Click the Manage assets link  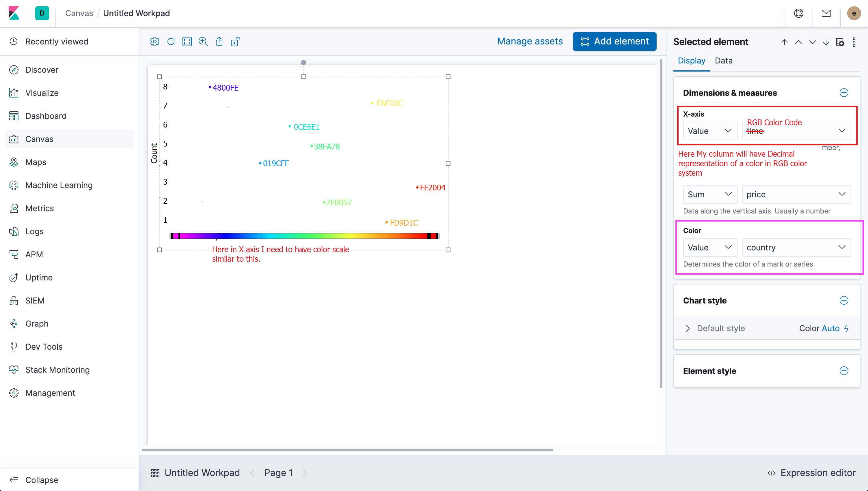[x=530, y=42]
